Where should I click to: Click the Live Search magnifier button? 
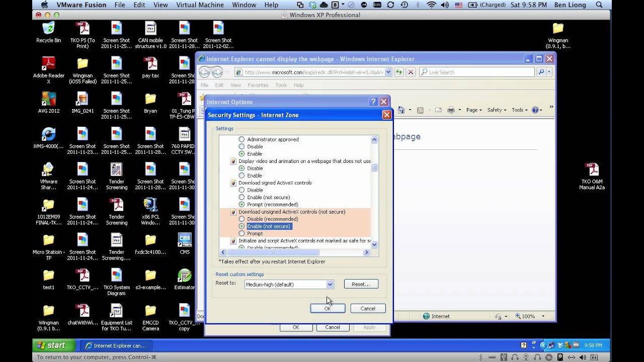(x=541, y=72)
